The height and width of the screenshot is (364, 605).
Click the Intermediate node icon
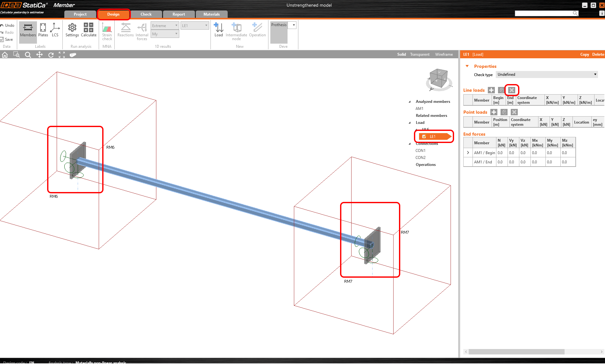click(x=236, y=30)
